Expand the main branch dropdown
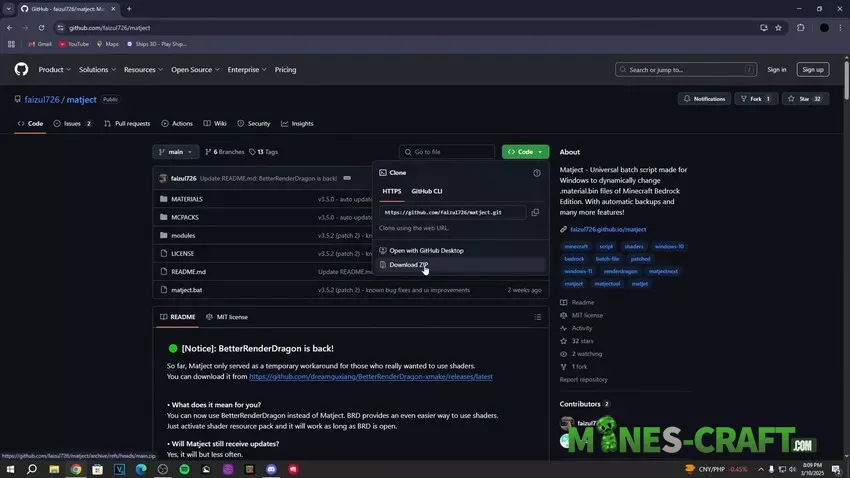Image resolution: width=850 pixels, height=478 pixels. tap(175, 152)
